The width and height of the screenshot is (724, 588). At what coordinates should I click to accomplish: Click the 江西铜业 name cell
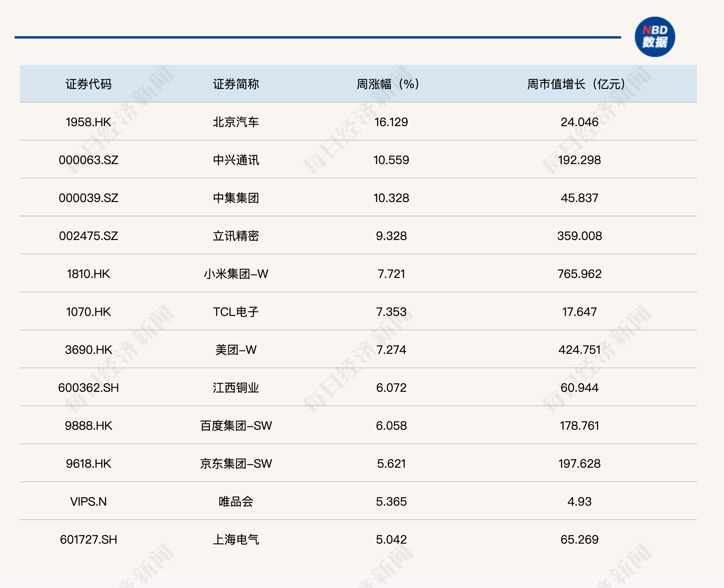click(x=236, y=387)
